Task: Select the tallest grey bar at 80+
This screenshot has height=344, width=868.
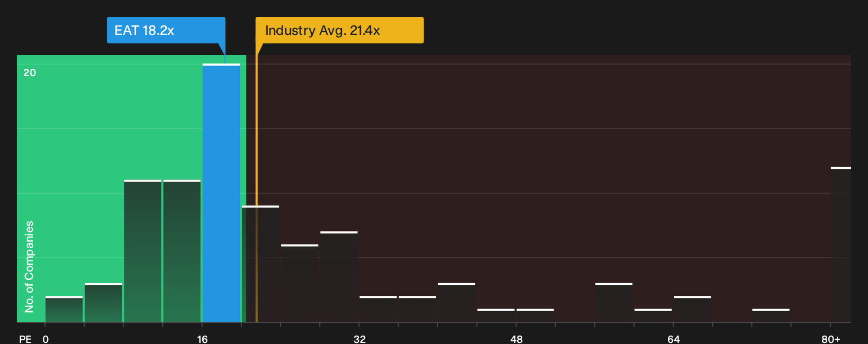Action: tap(840, 245)
